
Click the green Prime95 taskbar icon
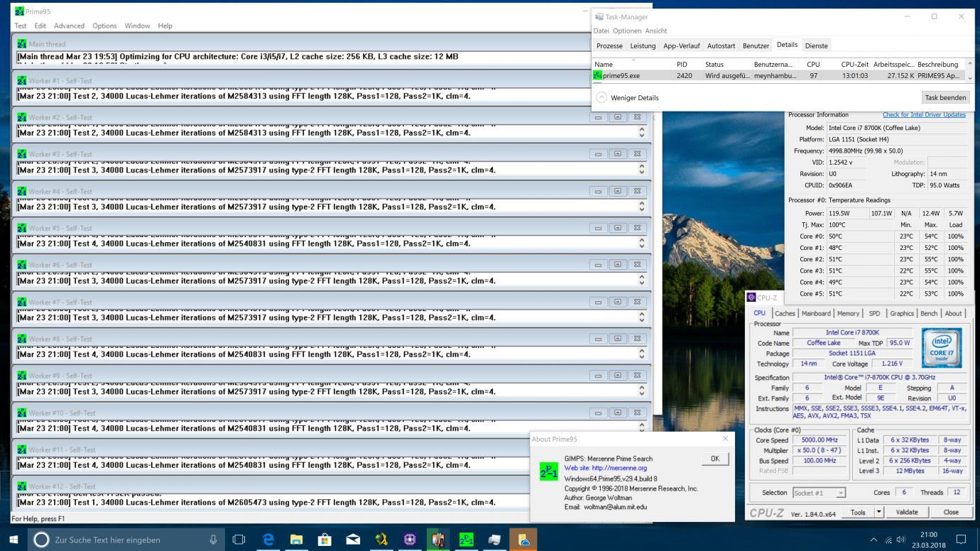(x=467, y=540)
